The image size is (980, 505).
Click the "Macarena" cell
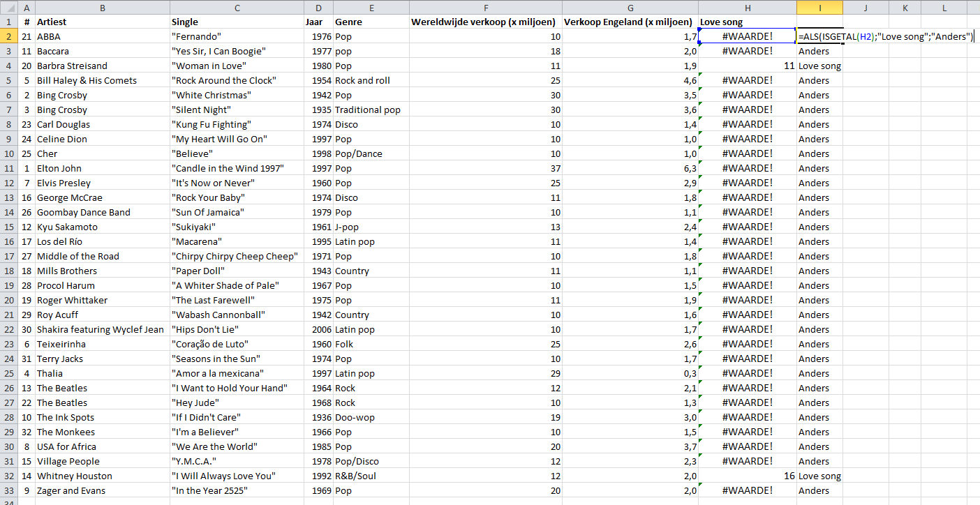pos(237,241)
